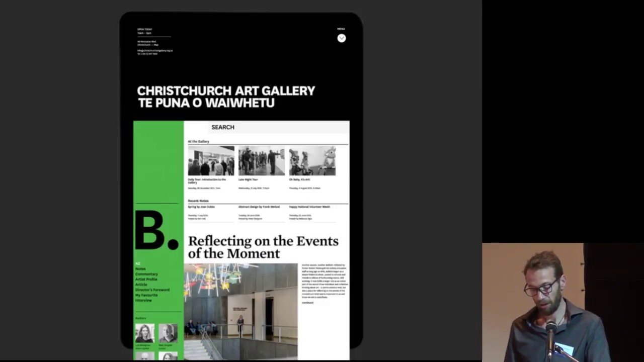This screenshot has width=644, height=362.
Task: Open the Oh Baby, It's Art thumbnail
Action: pos(312,161)
